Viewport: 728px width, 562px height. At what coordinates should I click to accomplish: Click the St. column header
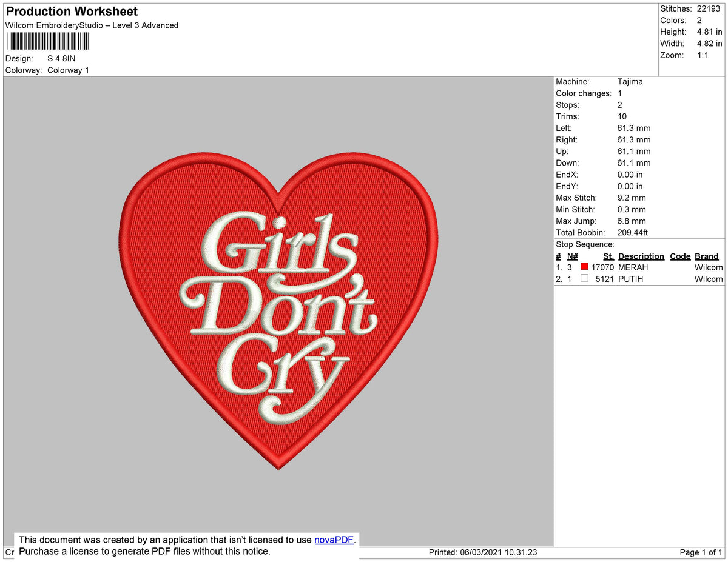608,256
